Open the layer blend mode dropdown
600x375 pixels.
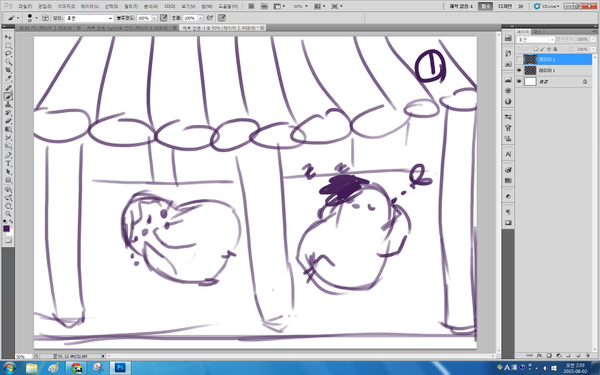click(535, 39)
